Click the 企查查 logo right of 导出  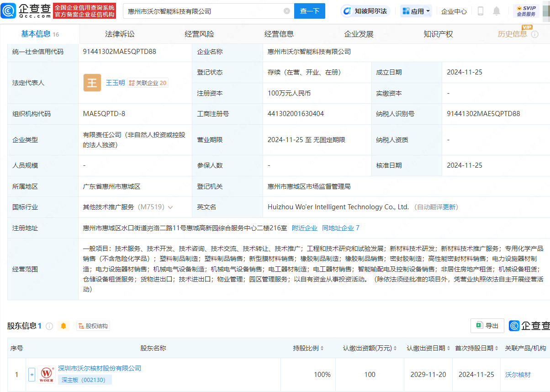529,326
